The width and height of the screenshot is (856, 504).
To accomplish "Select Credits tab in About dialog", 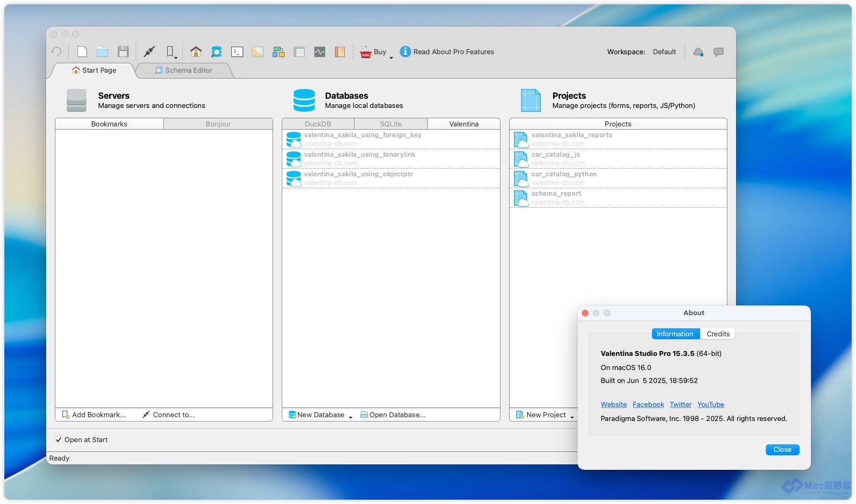I will (x=718, y=334).
